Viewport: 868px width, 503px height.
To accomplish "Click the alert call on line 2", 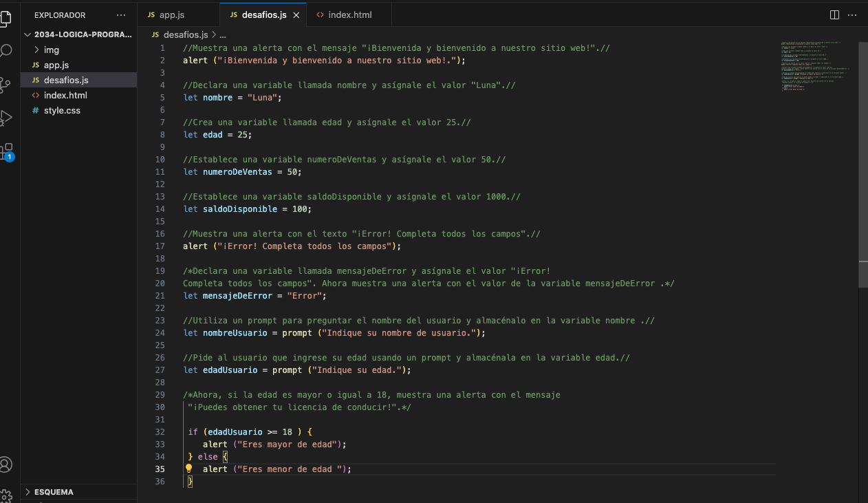I will point(195,61).
